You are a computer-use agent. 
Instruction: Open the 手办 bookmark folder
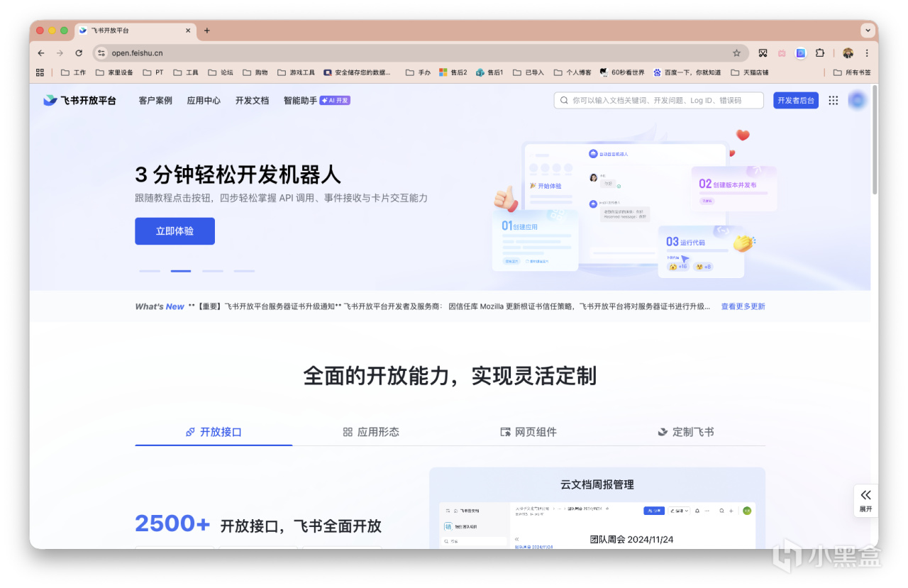tap(418, 72)
